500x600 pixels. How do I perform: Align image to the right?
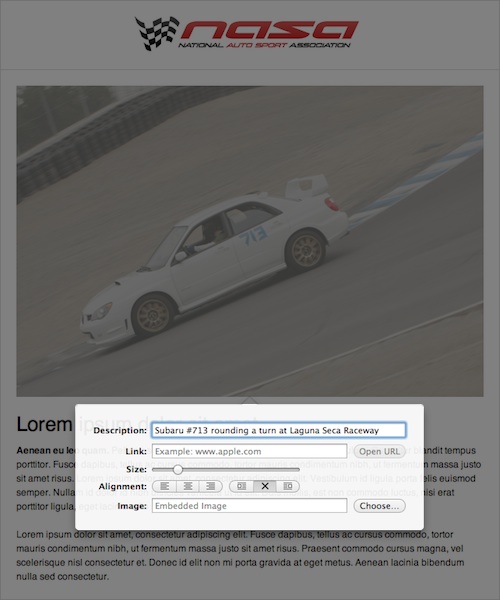point(211,486)
